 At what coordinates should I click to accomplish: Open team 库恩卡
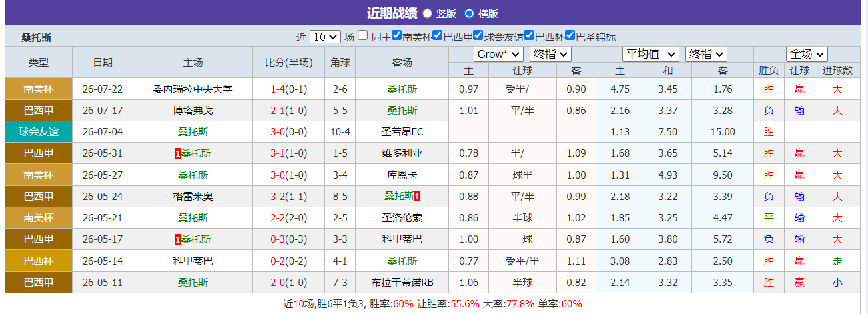(x=402, y=175)
